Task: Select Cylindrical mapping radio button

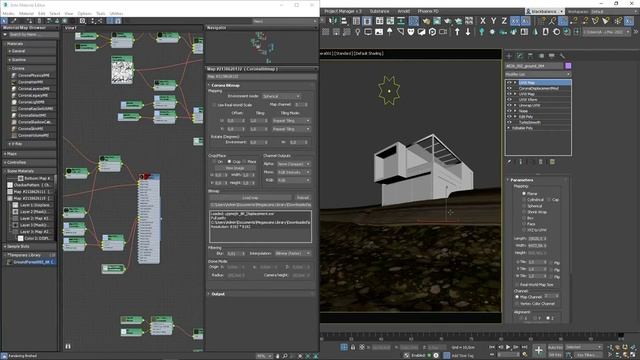Action: [x=524, y=200]
